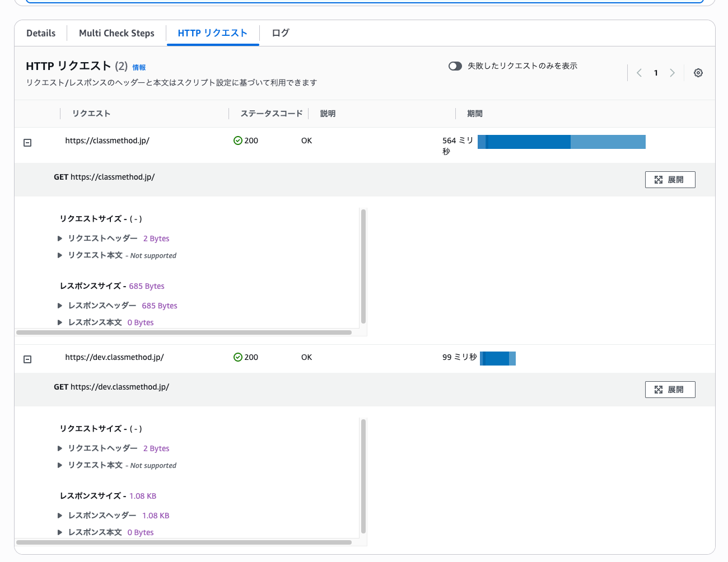This screenshot has width=728, height=562.
Task: Collapse the https://classmethod.jp/ request row
Action: 27,143
